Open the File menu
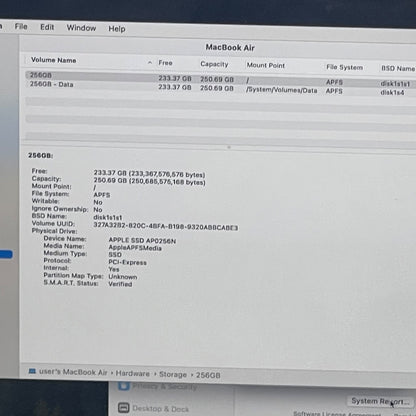This screenshot has width=416, height=416. pyautogui.click(x=21, y=26)
